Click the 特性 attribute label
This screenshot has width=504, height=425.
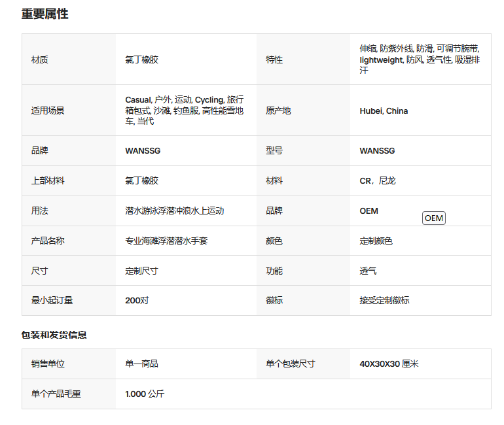274,59
